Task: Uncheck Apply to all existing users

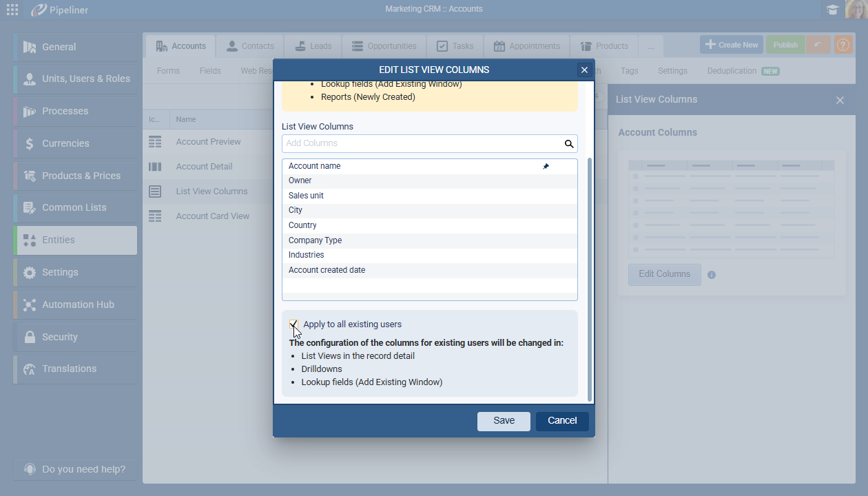Action: pos(294,324)
